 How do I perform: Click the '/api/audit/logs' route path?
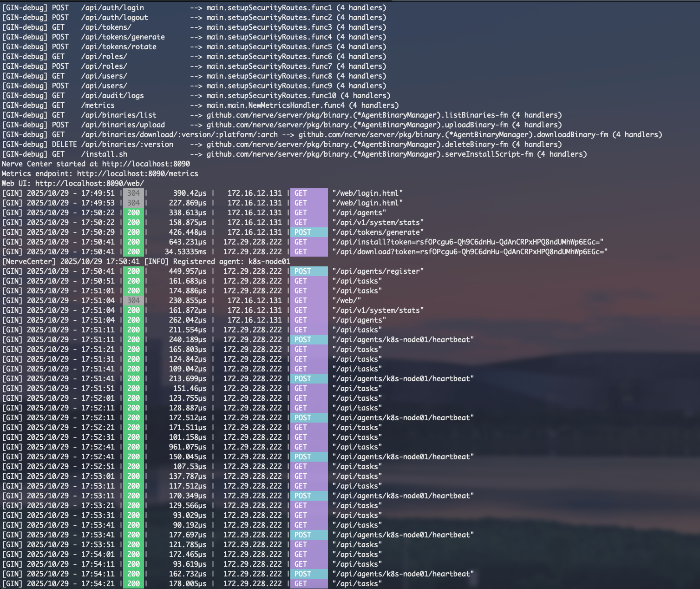tap(112, 95)
